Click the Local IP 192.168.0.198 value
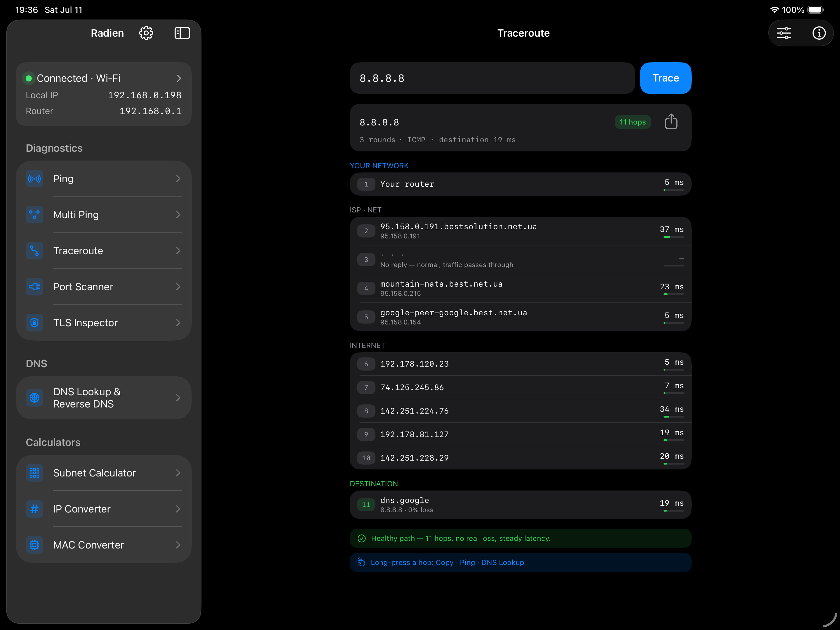Screen dimensions: 840x630 [x=145, y=95]
